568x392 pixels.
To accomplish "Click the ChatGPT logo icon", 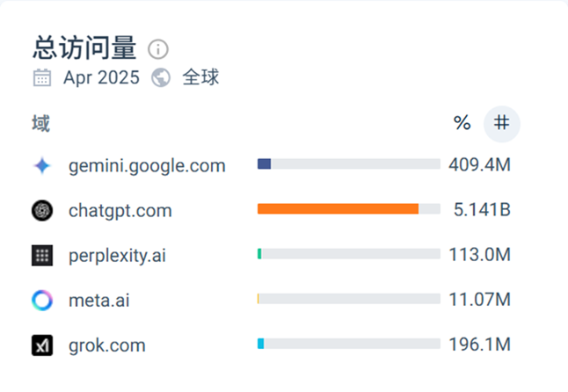I will click(42, 211).
